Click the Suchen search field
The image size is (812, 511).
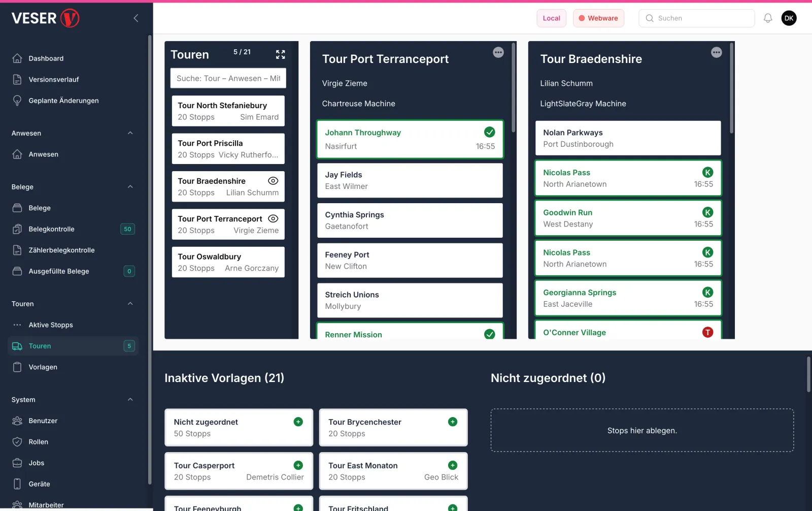coord(696,18)
